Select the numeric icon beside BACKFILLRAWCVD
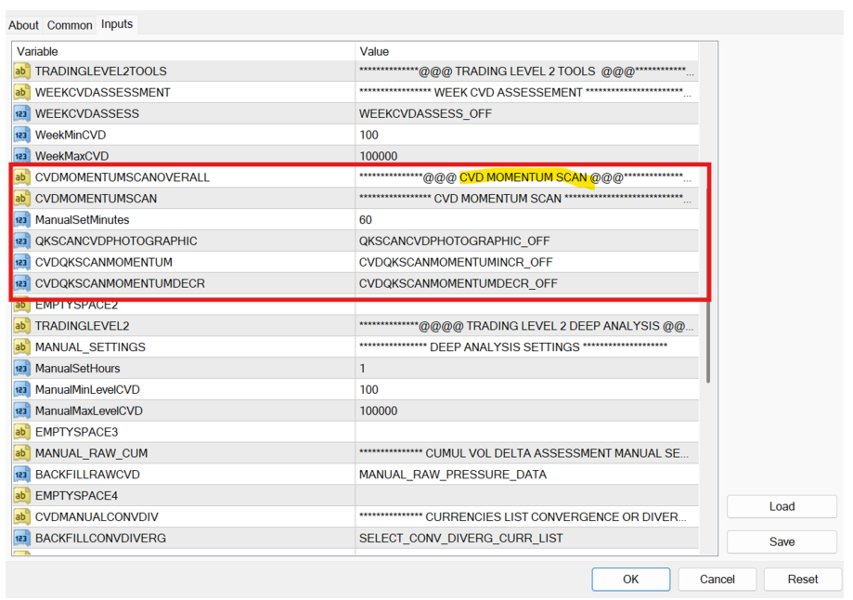Viewport: 853px width, 600px height. (21, 474)
